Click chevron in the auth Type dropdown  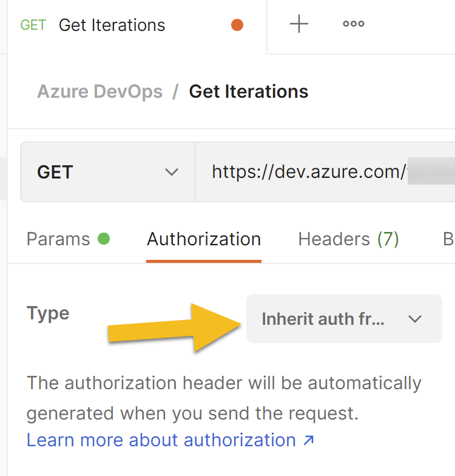coord(415,319)
